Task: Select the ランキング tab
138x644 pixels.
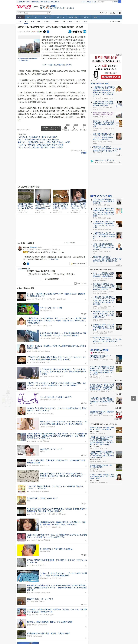Action: (86, 17)
